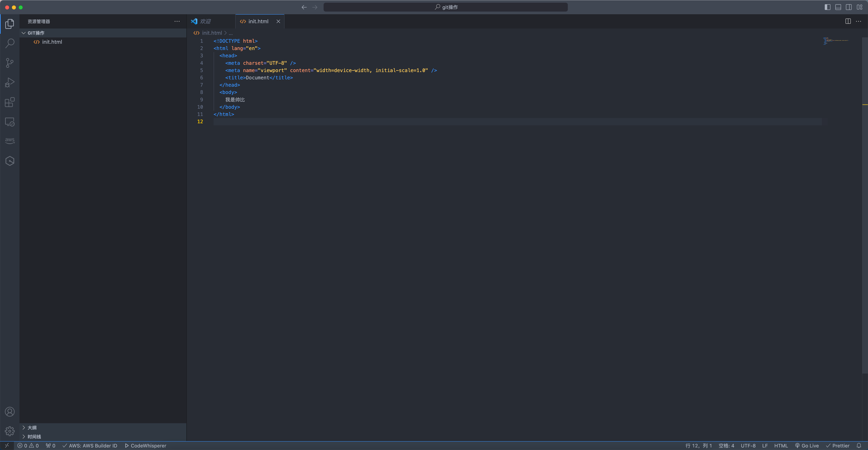Click the text 我是帅比 on line 9
This screenshot has width=868, height=450.
coord(235,100)
